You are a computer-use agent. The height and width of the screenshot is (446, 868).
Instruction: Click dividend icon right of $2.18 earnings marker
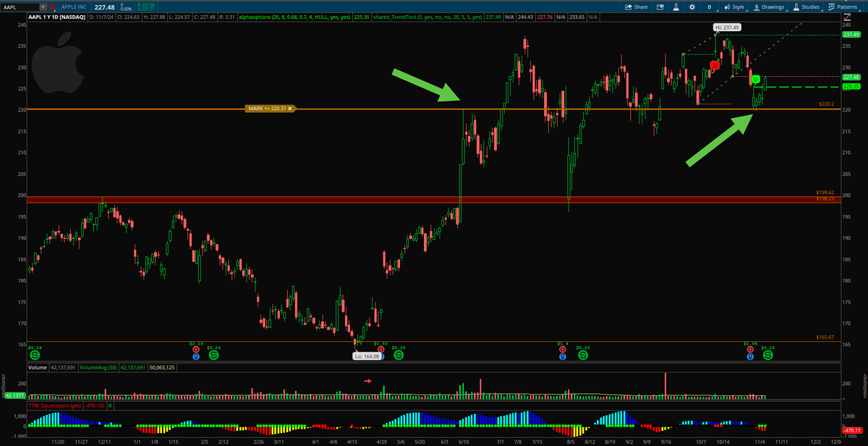pyautogui.click(x=213, y=355)
